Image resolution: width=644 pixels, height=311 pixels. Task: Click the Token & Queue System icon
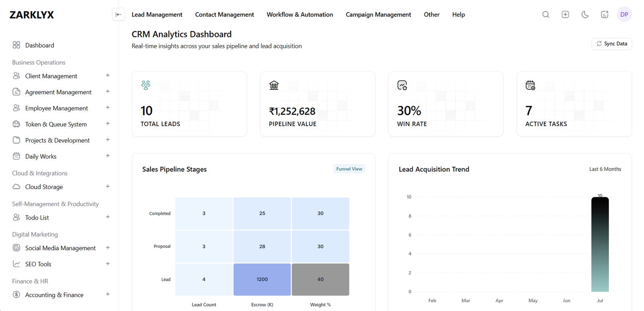(17, 124)
